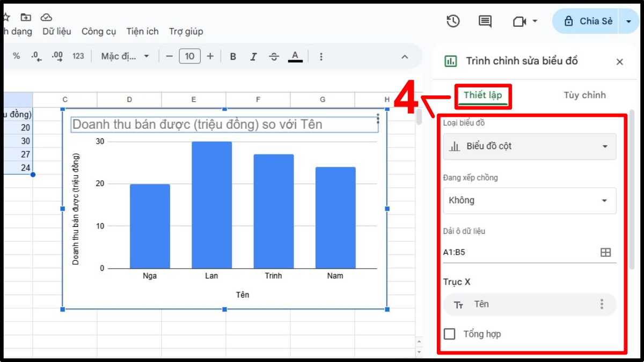644x362 pixels.
Task: Enable the Tổng hợp checkbox
Action: point(450,334)
